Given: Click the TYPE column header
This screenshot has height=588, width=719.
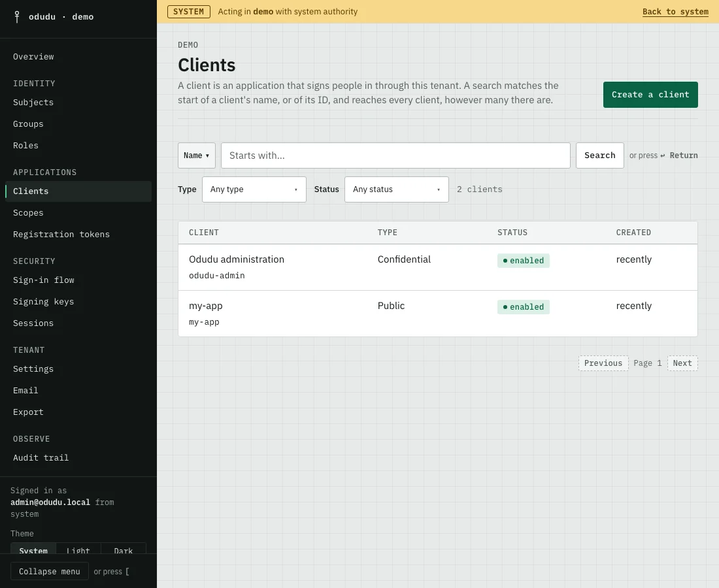Looking at the screenshot, I should 388,233.
